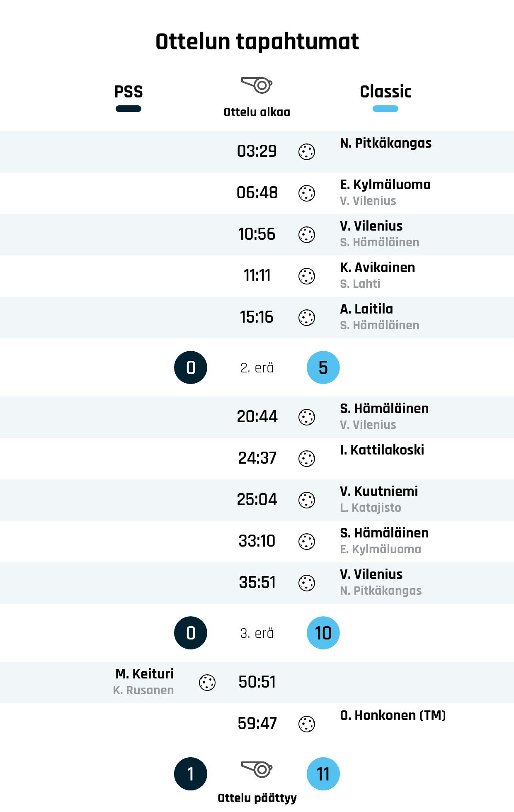This screenshot has width=514, height=812.
Task: Open scorer O. Honkonen (TM)
Action: pos(393,715)
